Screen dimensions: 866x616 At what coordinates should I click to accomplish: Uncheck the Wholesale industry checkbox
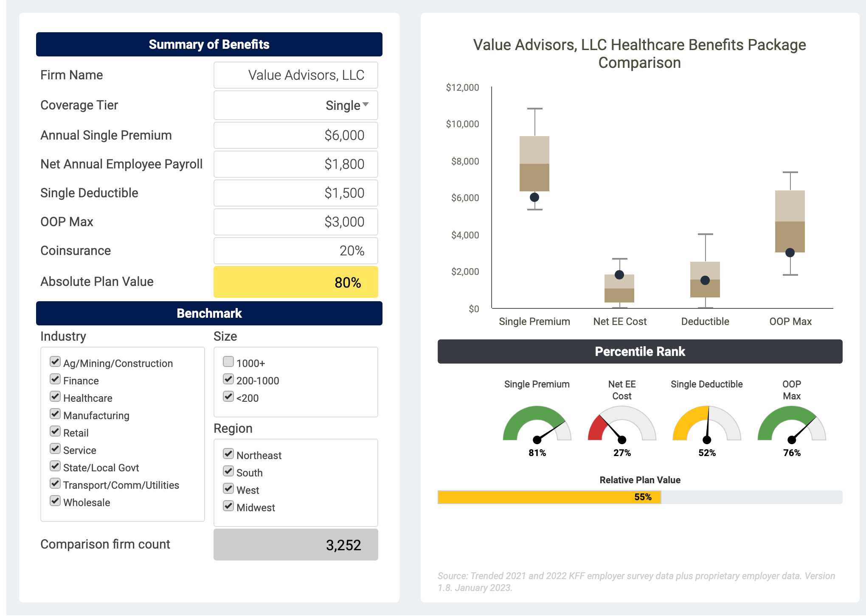pyautogui.click(x=55, y=501)
